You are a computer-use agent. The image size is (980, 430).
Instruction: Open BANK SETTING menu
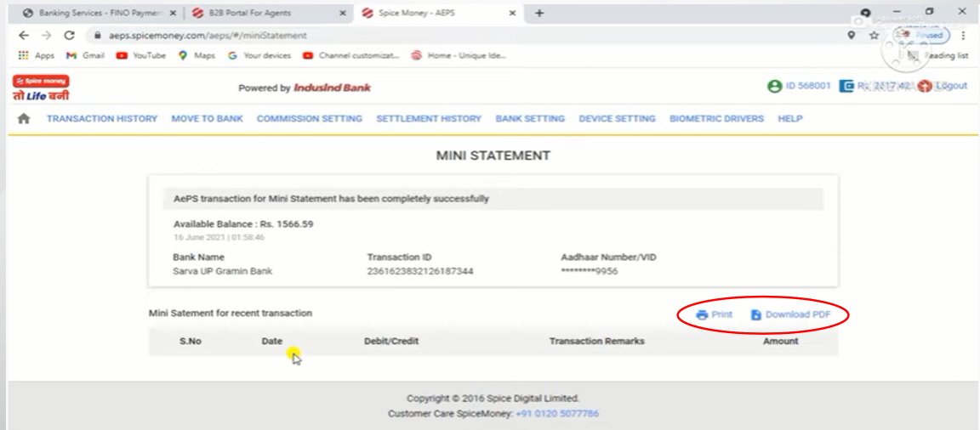[x=530, y=119]
